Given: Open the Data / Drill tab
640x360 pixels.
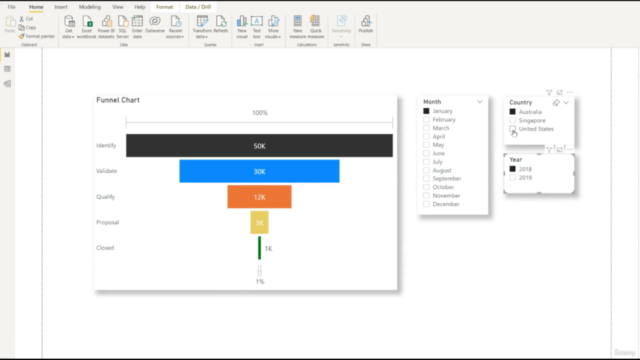Looking at the screenshot, I should 198,7.
